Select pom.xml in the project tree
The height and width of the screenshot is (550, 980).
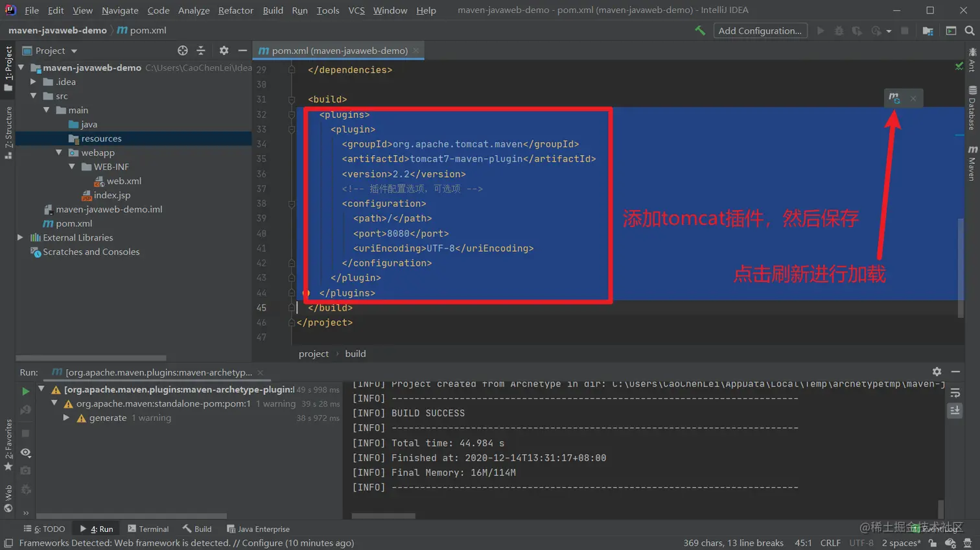click(x=67, y=224)
